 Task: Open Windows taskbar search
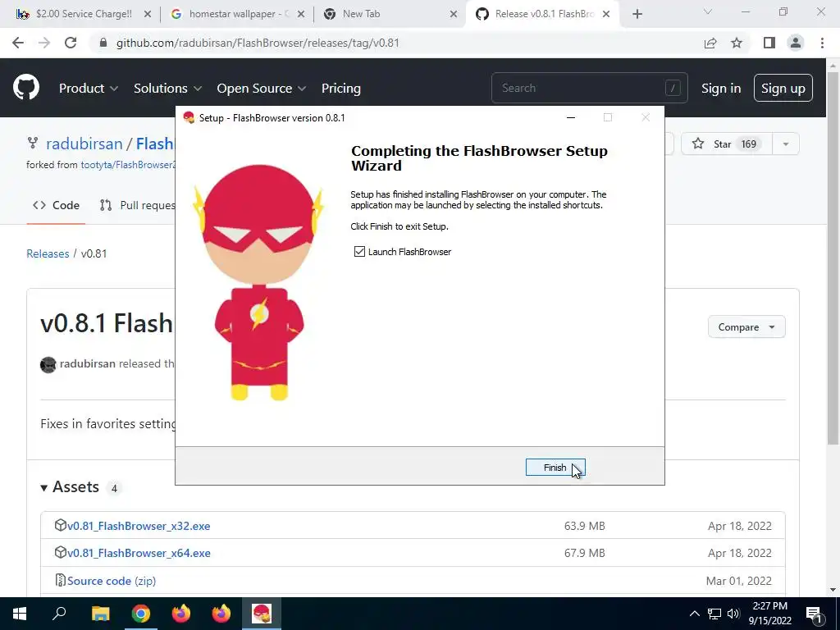click(x=59, y=614)
